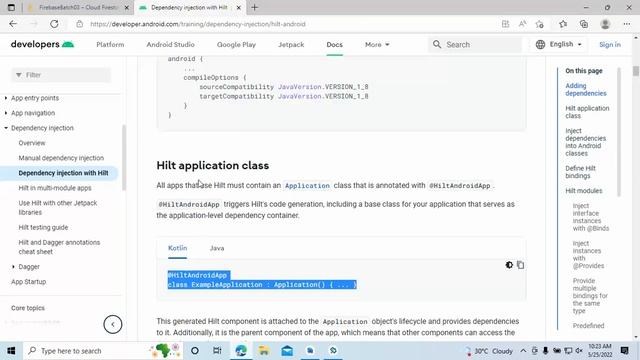The image size is (640, 360).
Task: Open App Startup in sidebar
Action: click(29, 282)
